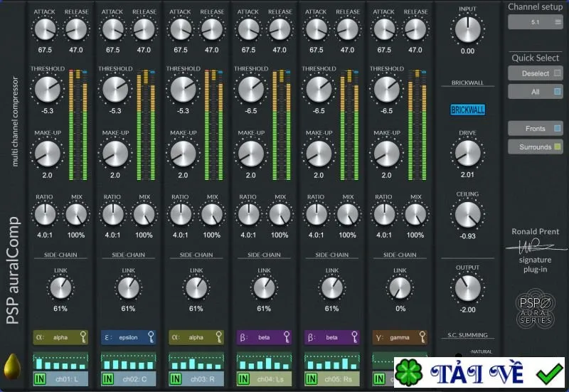Click the ch02: C channel label
This screenshot has height=392, width=569.
[x=134, y=379]
